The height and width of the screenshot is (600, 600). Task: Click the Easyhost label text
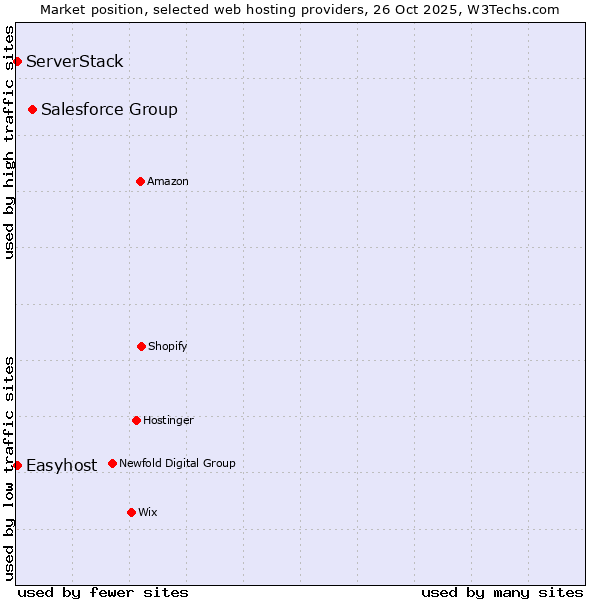[62, 466]
